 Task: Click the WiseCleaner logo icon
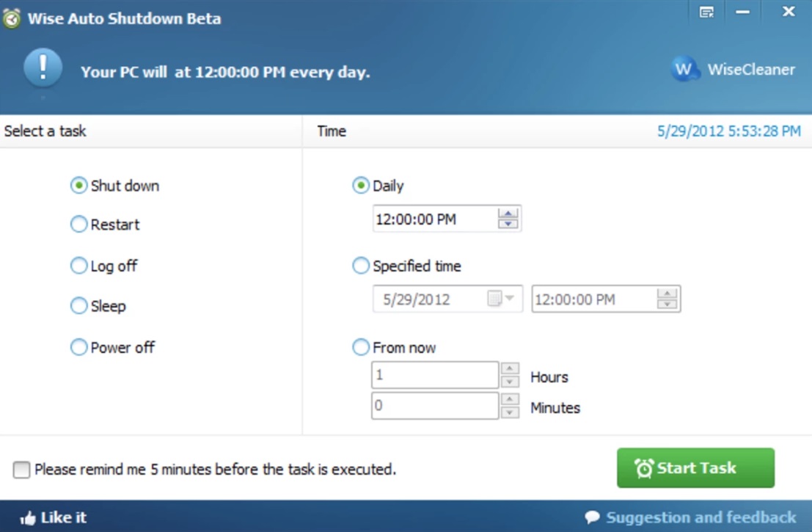pos(685,70)
